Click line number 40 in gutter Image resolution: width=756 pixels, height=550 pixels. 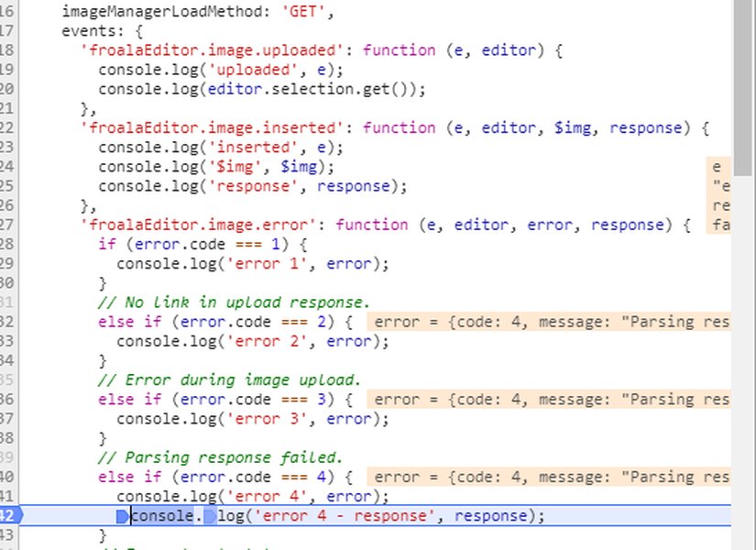click(6, 478)
